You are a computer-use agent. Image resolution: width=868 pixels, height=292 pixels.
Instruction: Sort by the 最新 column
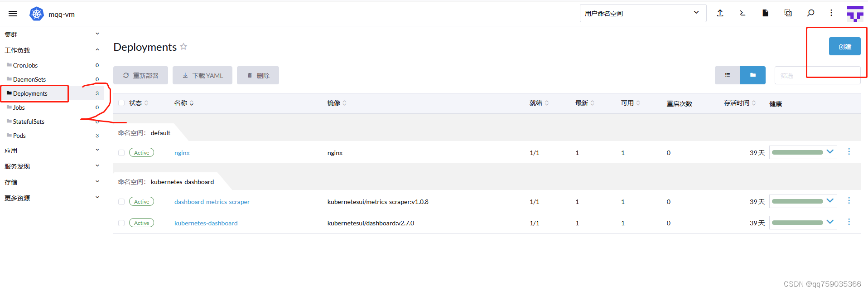585,103
